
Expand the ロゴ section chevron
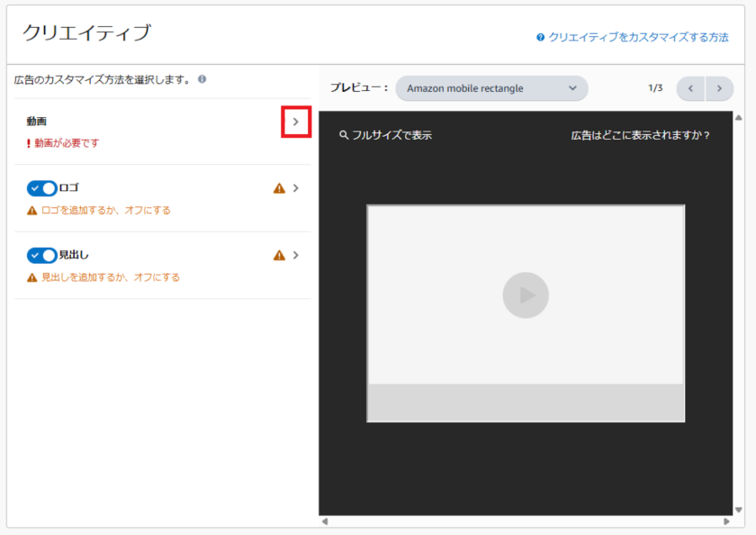pyautogui.click(x=296, y=188)
